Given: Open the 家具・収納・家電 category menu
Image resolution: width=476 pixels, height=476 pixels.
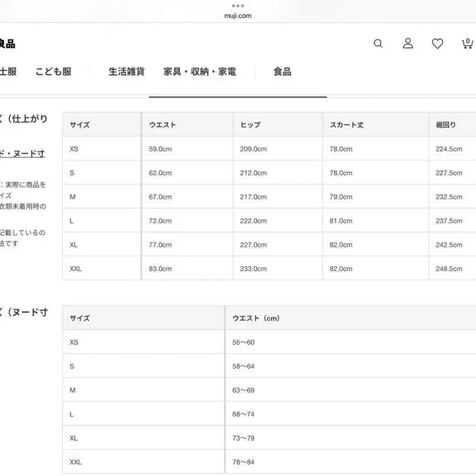Looking at the screenshot, I should 200,72.
